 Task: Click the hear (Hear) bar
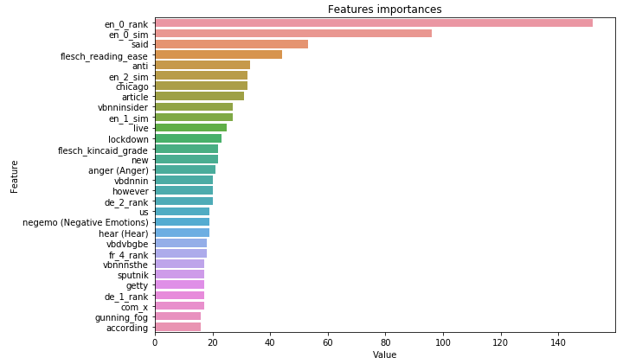(183, 233)
